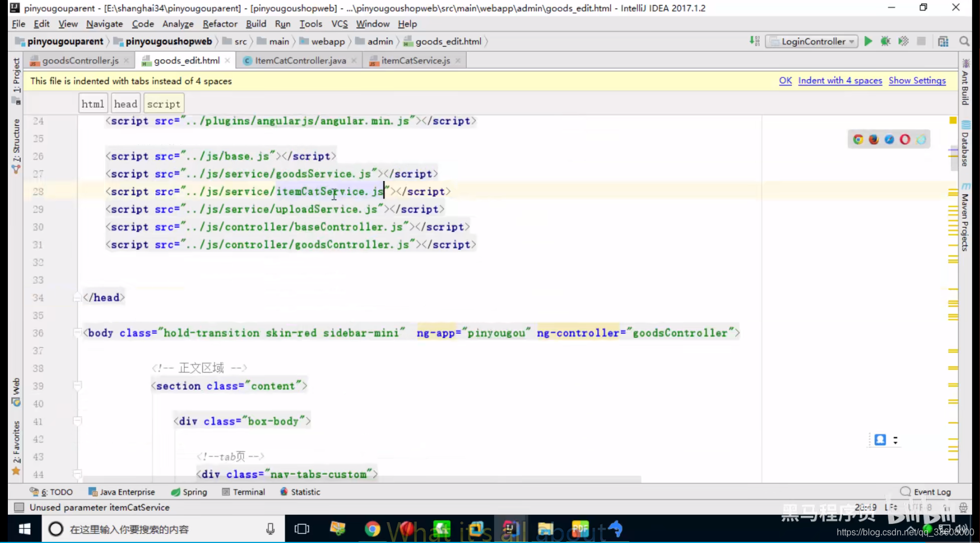The height and width of the screenshot is (543, 980).
Task: Open Show Settings link
Action: 917,81
